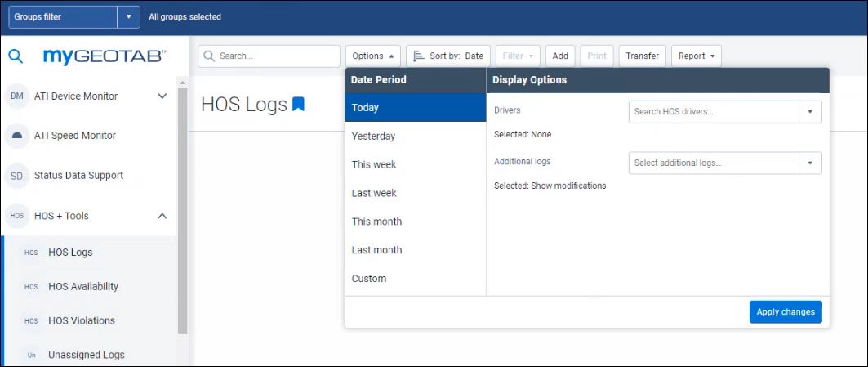Click the bookmark icon beside HOS Logs title
The width and height of the screenshot is (868, 367).
(298, 105)
